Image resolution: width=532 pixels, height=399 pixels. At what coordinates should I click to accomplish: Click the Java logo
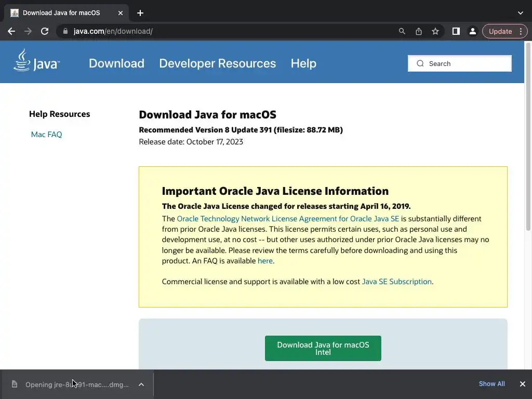(x=37, y=60)
